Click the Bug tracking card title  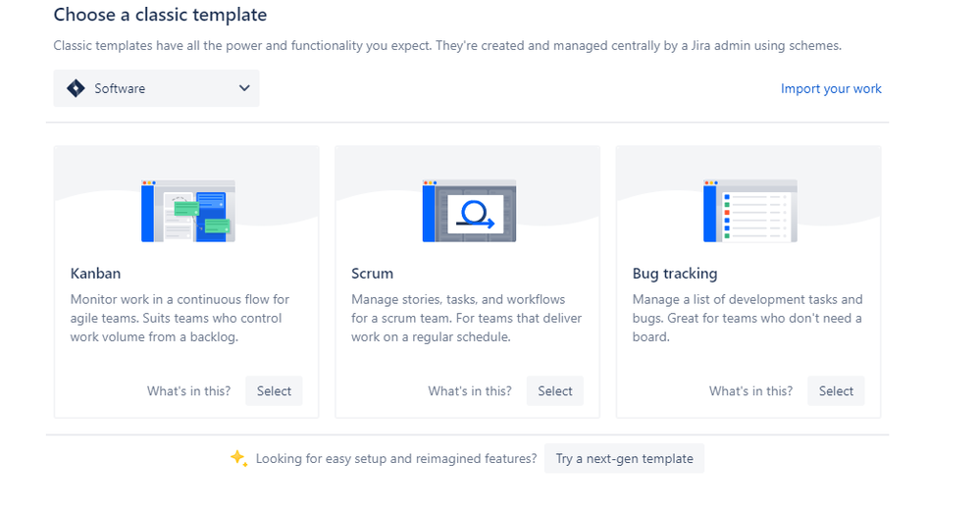coord(675,274)
